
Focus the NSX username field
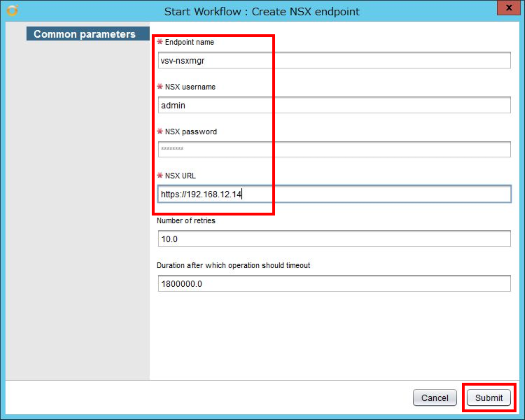334,105
